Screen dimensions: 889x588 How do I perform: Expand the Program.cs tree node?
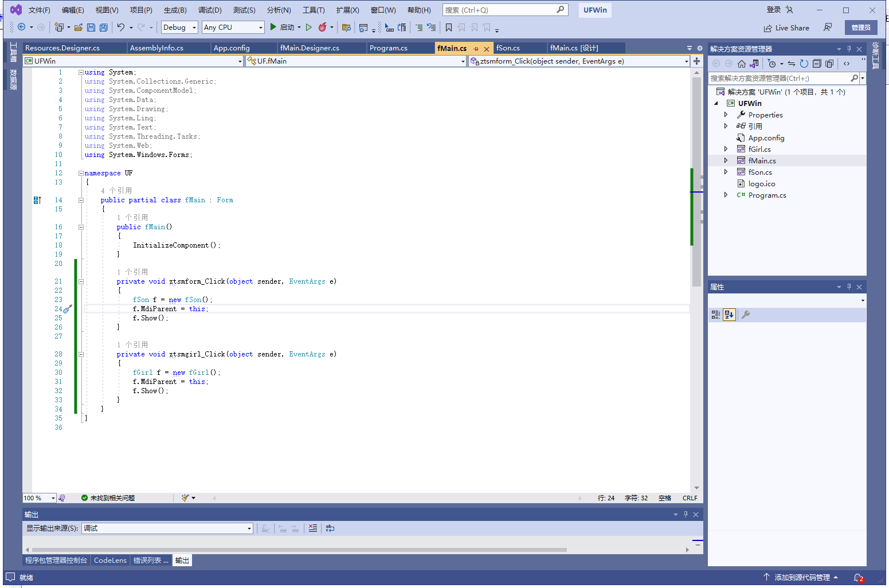click(x=726, y=195)
